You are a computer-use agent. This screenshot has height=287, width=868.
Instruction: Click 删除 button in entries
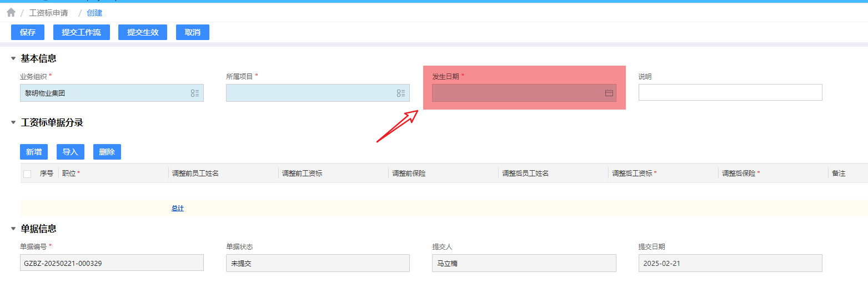pos(107,152)
